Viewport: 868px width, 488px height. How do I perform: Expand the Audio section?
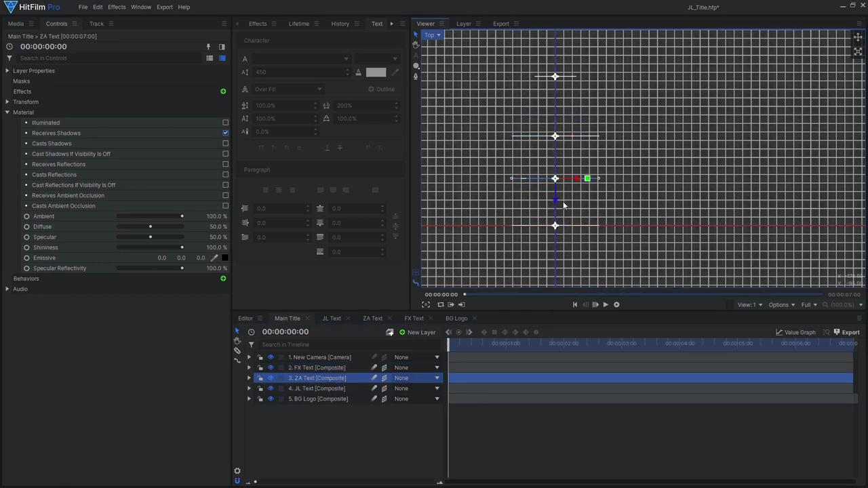pyautogui.click(x=7, y=289)
